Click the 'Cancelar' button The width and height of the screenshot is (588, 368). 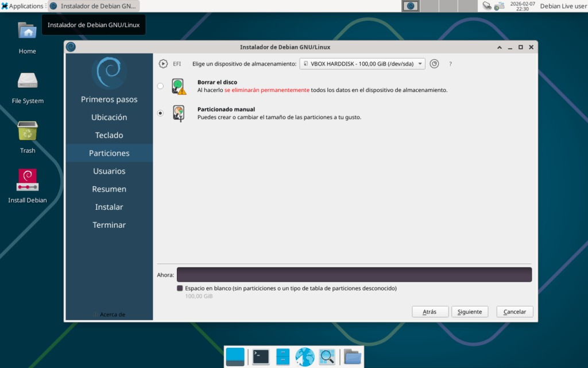coord(514,312)
